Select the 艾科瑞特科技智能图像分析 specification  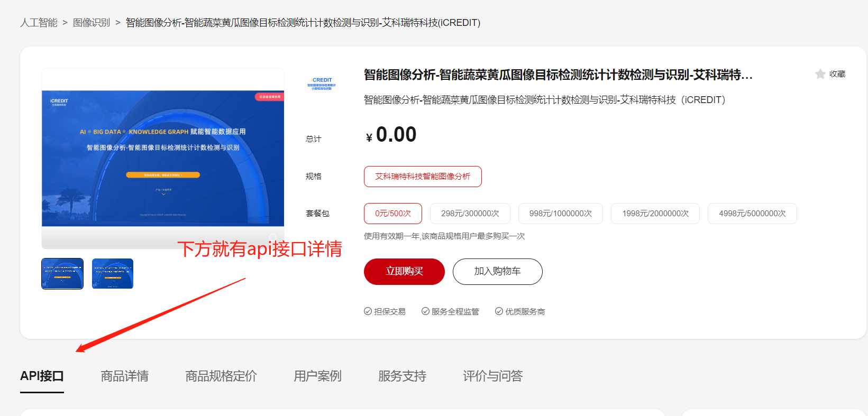[x=423, y=177]
